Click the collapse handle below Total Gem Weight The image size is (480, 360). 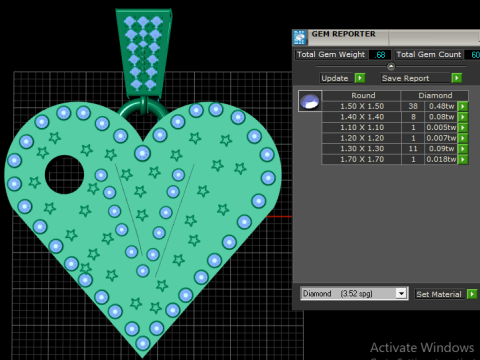391,66
